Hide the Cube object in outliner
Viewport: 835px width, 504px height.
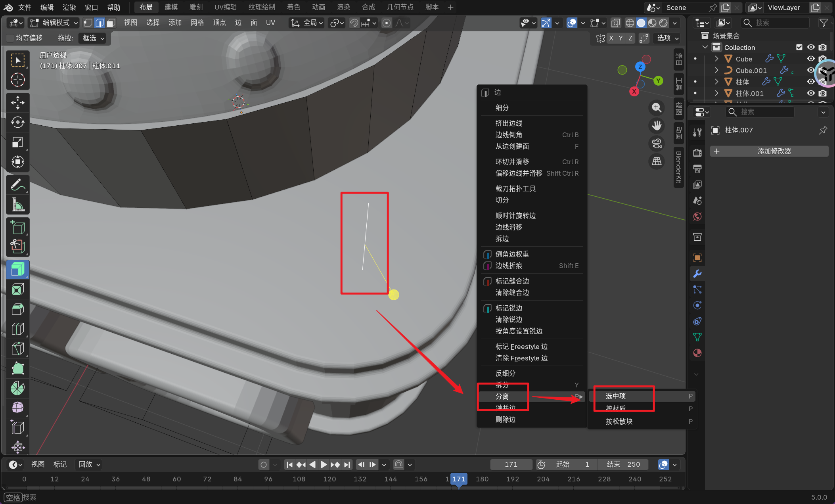(x=811, y=59)
